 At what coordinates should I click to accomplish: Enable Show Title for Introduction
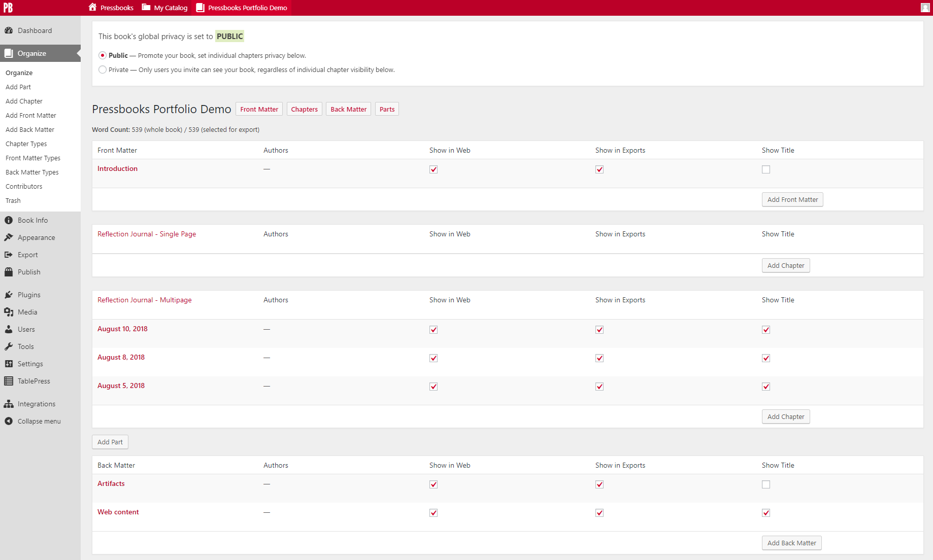pyautogui.click(x=766, y=169)
